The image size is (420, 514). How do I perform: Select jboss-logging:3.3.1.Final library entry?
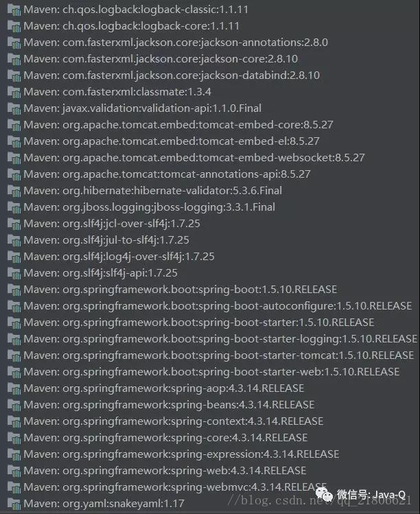pos(141,207)
